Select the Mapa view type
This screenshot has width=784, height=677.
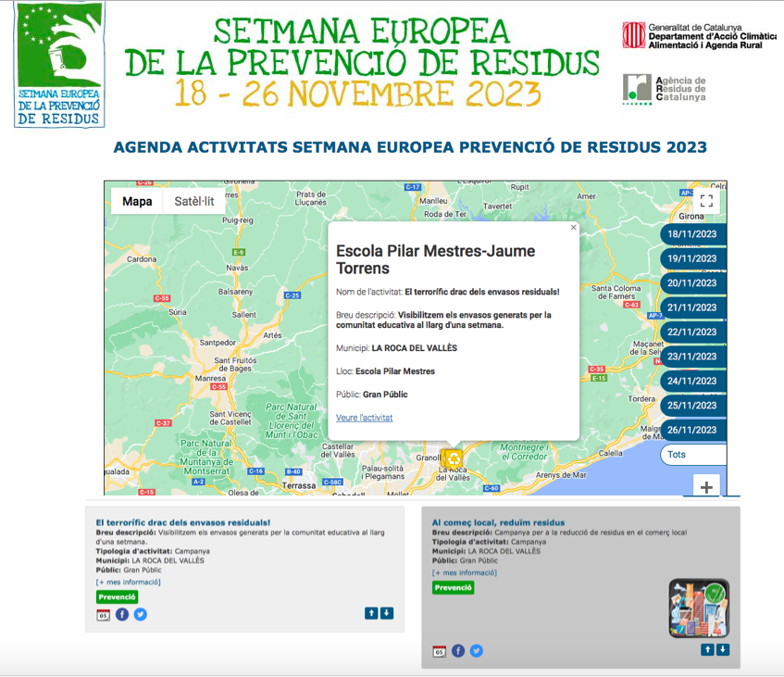137,202
